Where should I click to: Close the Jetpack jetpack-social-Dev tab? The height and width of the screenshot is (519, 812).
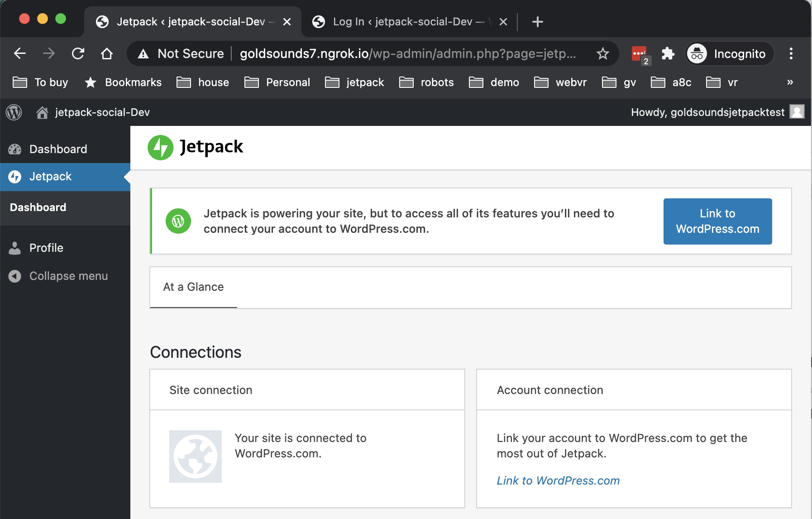[287, 22]
